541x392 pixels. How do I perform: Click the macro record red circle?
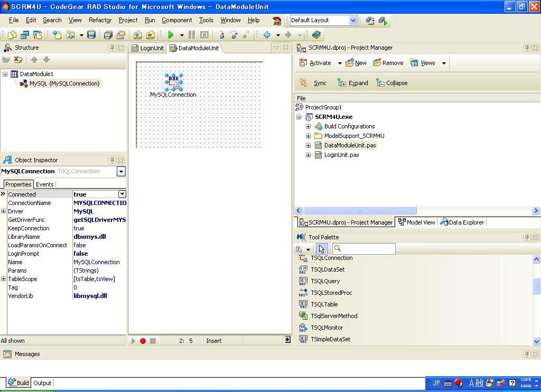(143, 341)
